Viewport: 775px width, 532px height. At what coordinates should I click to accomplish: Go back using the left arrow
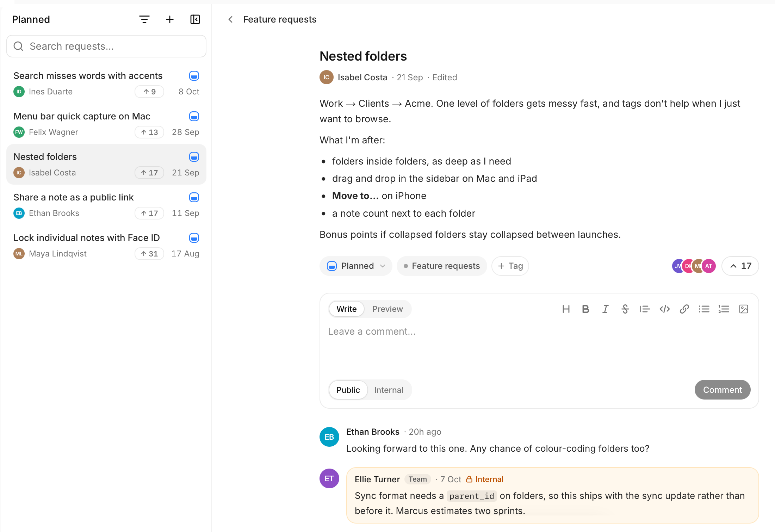pos(230,19)
